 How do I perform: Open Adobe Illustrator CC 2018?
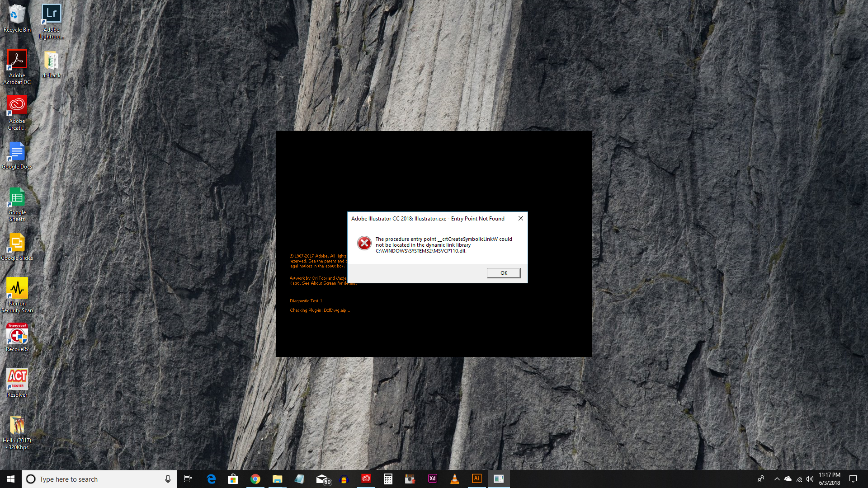(x=476, y=479)
